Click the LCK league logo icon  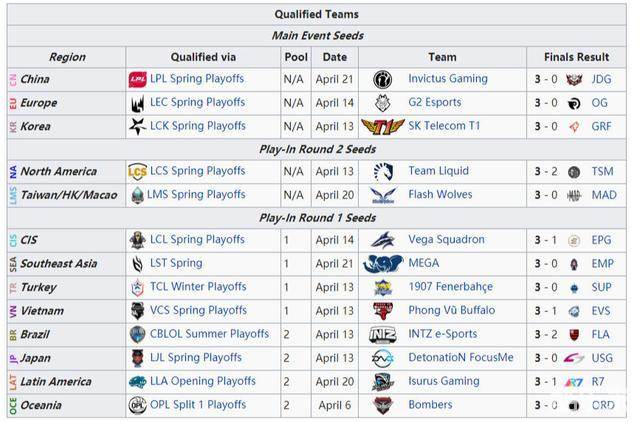[x=138, y=126]
